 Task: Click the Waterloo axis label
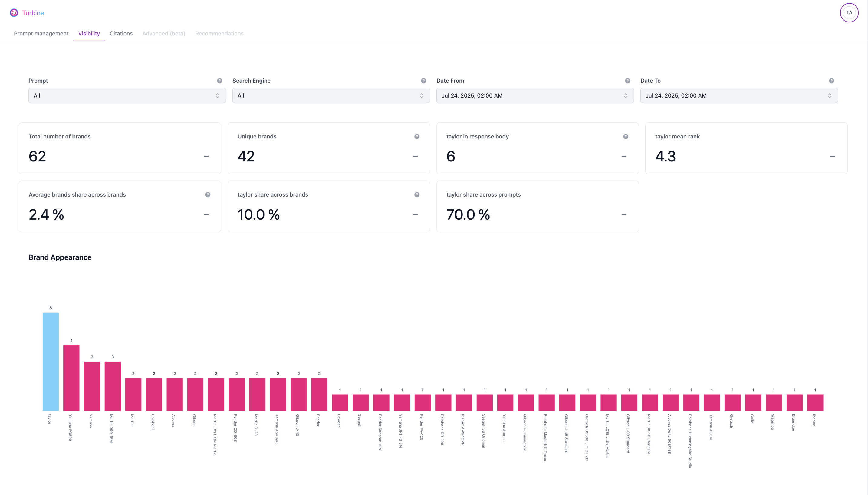[773, 422]
